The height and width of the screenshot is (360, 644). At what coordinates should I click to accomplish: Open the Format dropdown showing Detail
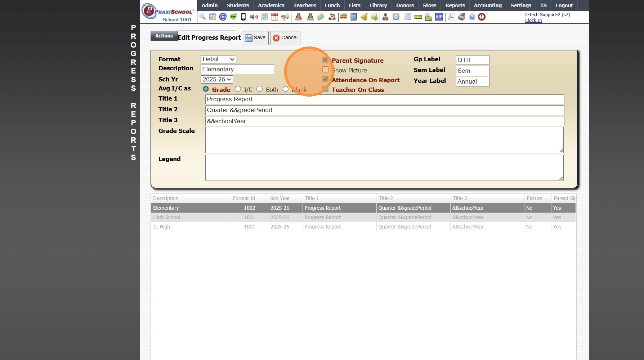click(218, 59)
